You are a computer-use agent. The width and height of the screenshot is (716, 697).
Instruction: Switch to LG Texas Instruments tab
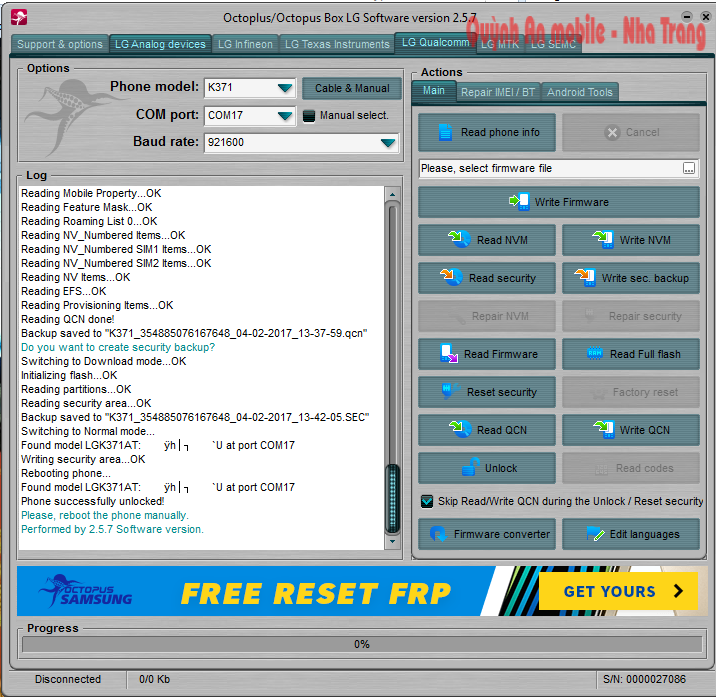[337, 44]
